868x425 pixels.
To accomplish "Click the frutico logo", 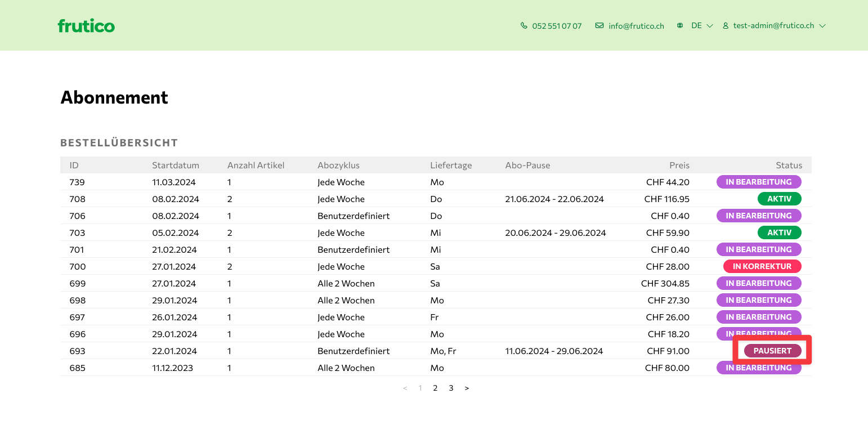I will click(x=86, y=26).
